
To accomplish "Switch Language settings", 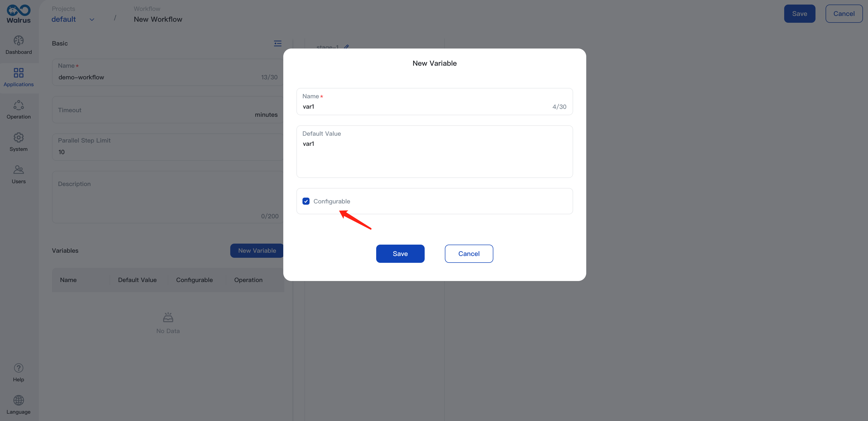I will [x=18, y=404].
